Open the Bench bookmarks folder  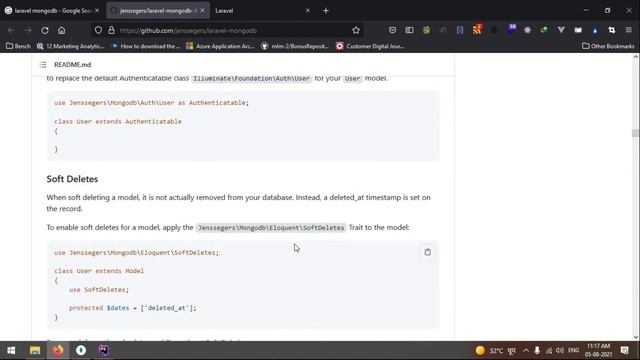18,46
